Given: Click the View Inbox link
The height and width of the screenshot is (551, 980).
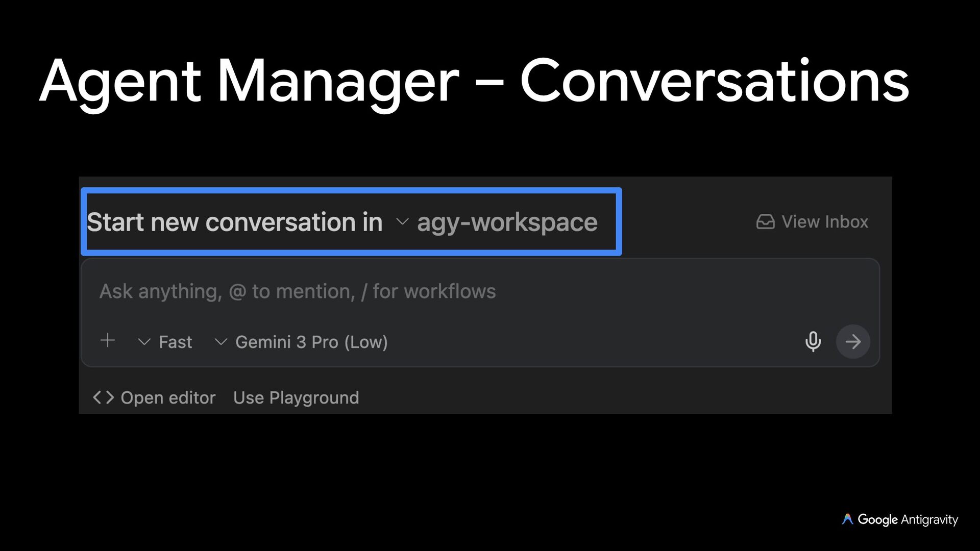Looking at the screenshot, I should pyautogui.click(x=824, y=222).
